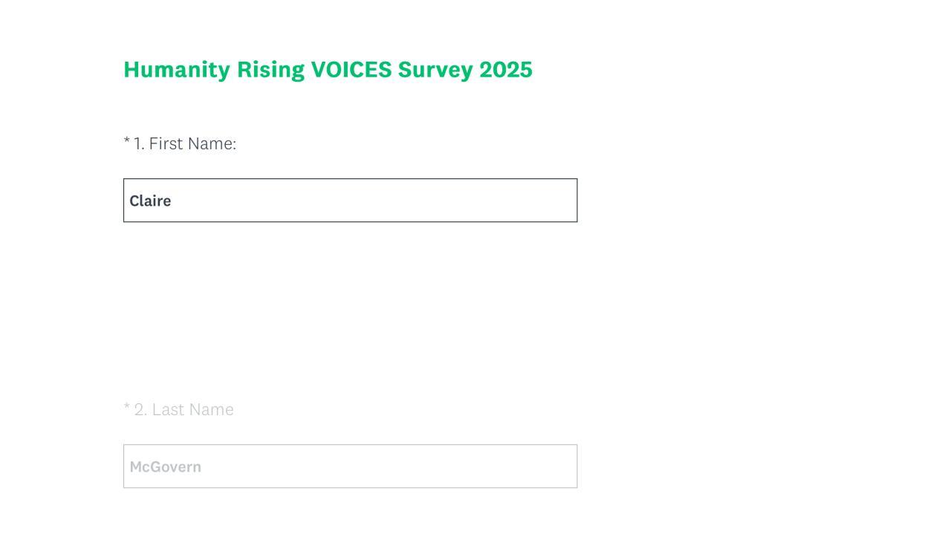Click the required asterisk beside question 2

click(x=127, y=408)
